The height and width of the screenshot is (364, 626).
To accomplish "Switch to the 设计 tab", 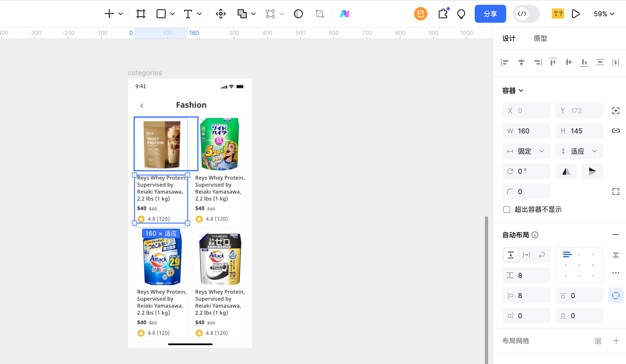I will [x=509, y=38].
